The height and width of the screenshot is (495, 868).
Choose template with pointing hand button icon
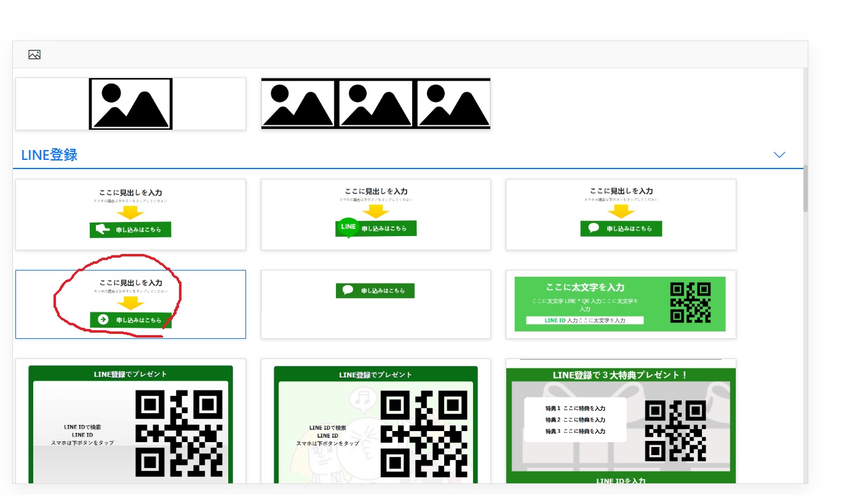click(x=130, y=215)
